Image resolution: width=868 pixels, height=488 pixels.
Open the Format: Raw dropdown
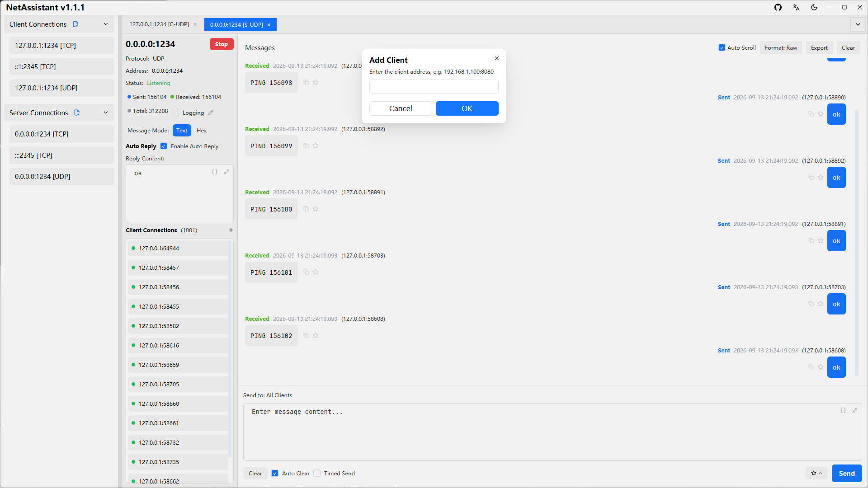tap(781, 47)
